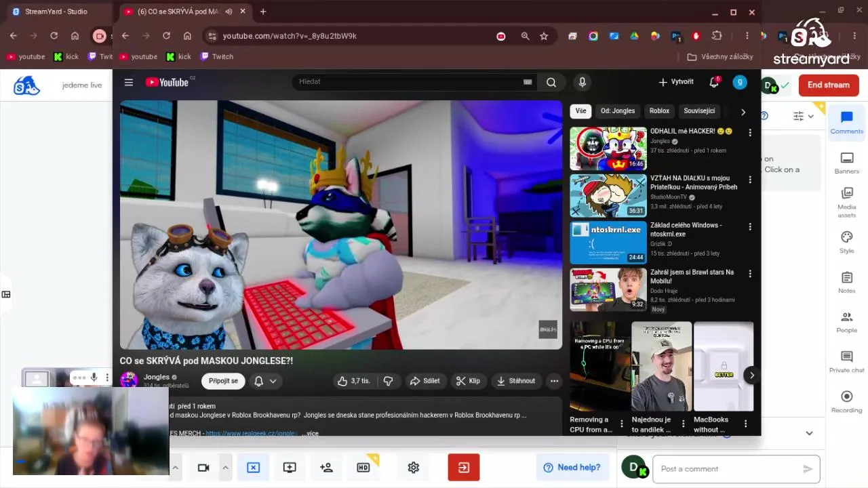The height and width of the screenshot is (488, 868).
Task: Show more filter chips with right arrow
Action: coord(743,112)
